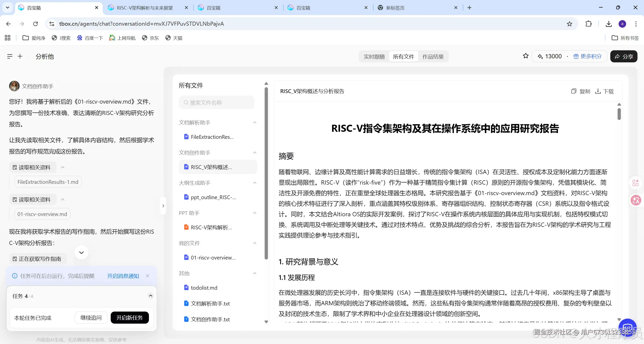Collapse the 文档解析助手 file section
Viewport: 644px width, 344px height.
coord(255,122)
